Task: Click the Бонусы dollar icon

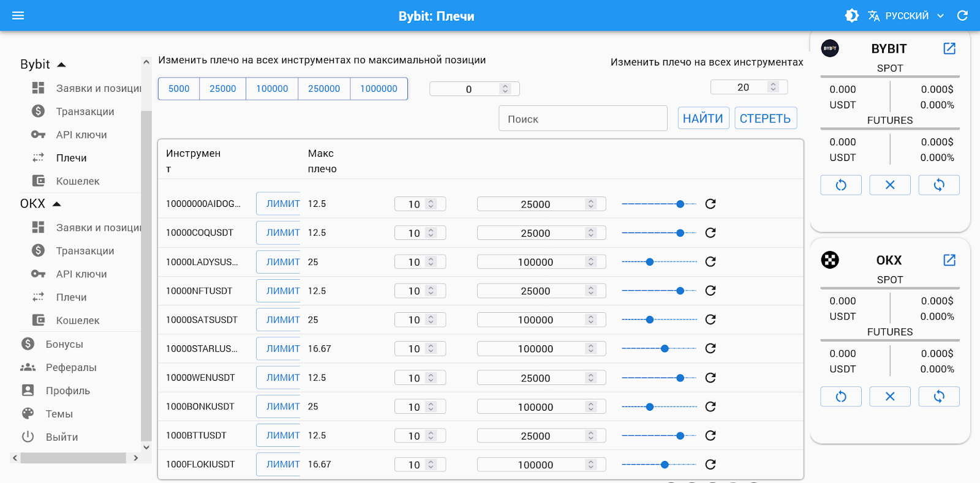Action: tap(28, 344)
